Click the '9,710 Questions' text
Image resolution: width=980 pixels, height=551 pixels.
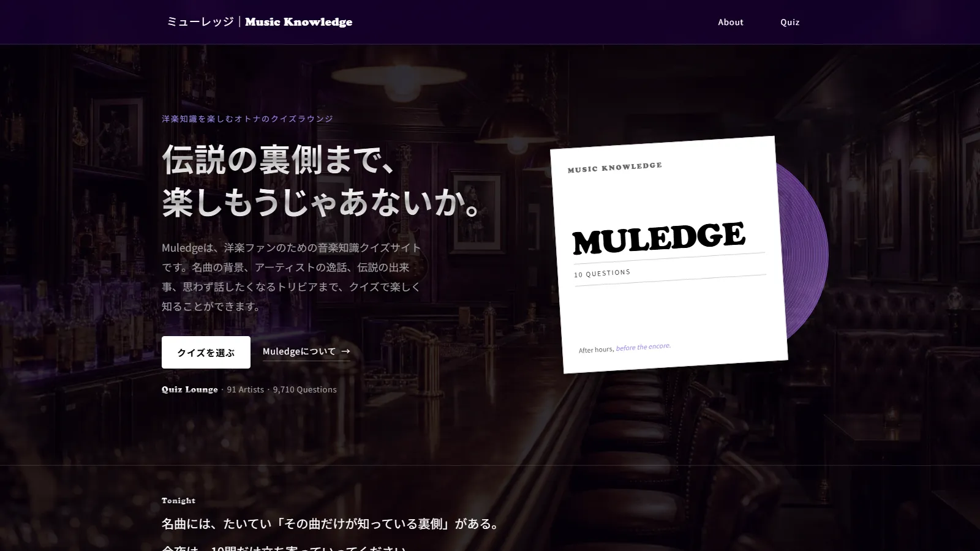[x=304, y=389]
